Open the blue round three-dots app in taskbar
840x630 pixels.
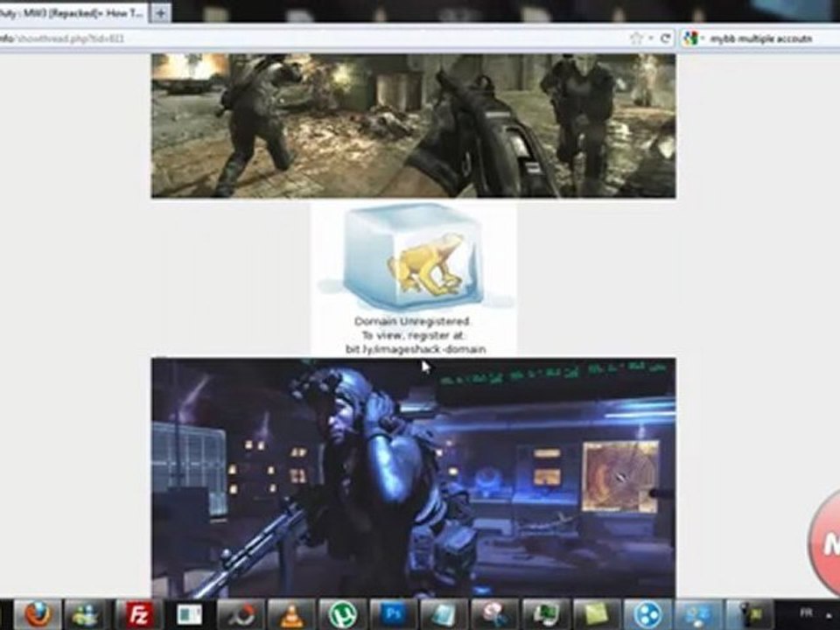(x=647, y=614)
